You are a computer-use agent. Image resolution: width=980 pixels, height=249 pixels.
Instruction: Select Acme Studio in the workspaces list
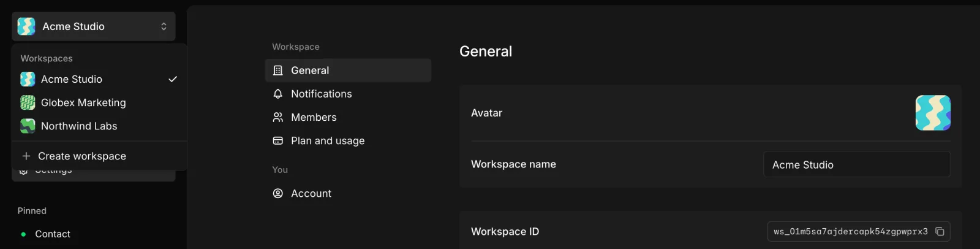click(x=99, y=79)
